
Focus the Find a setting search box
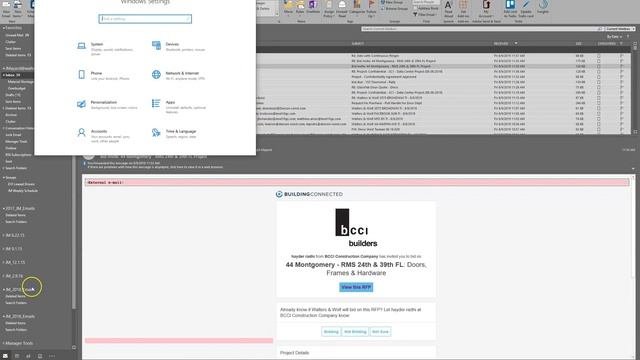(x=145, y=19)
